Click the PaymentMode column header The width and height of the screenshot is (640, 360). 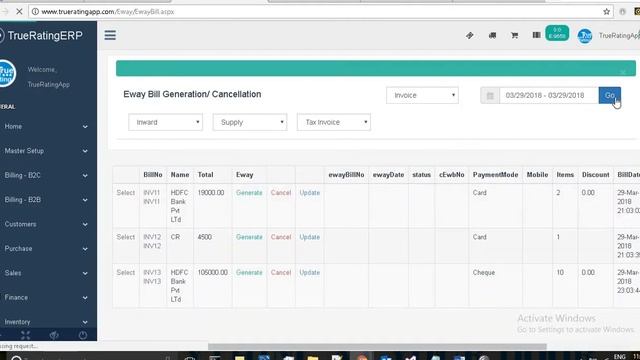tap(496, 175)
